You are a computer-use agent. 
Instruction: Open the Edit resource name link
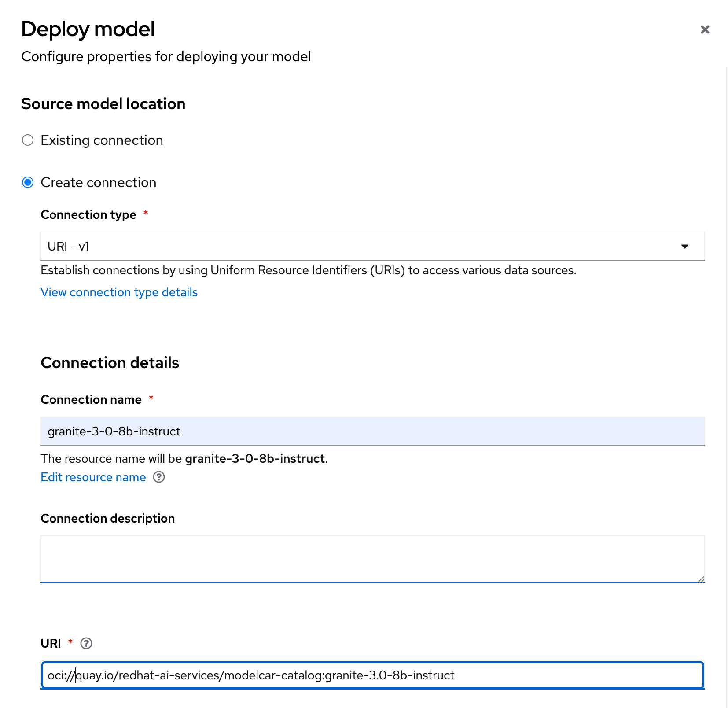click(x=93, y=477)
